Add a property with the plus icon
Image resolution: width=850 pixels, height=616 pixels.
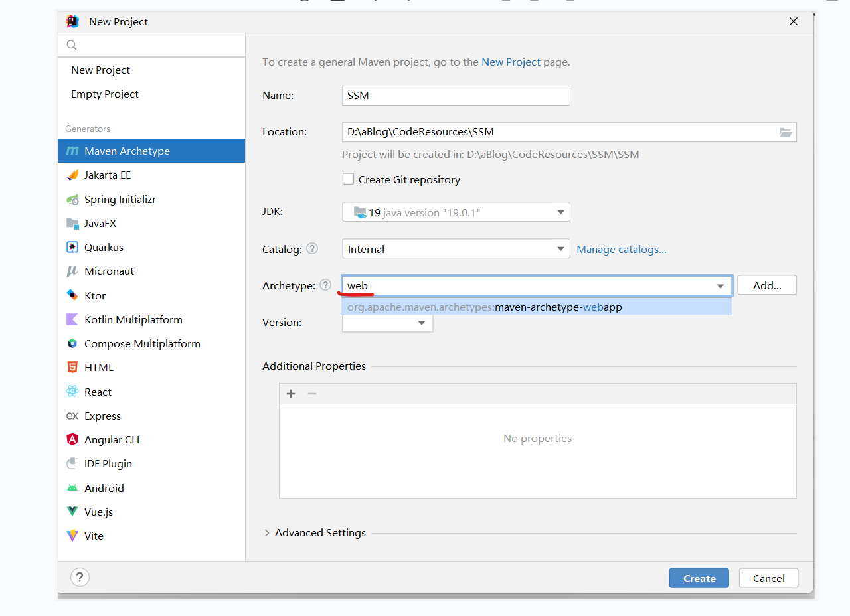[x=291, y=394]
